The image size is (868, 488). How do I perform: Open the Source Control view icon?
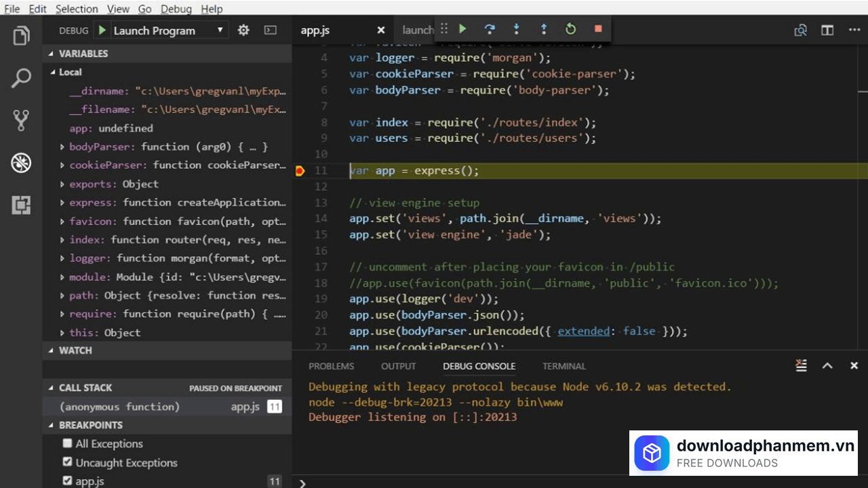click(20, 120)
